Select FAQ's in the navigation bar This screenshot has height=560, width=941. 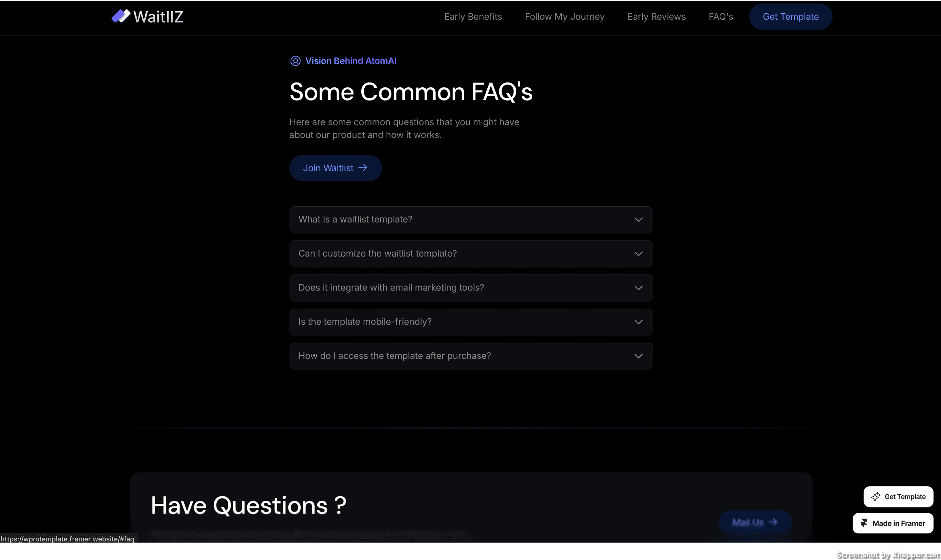pos(721,17)
